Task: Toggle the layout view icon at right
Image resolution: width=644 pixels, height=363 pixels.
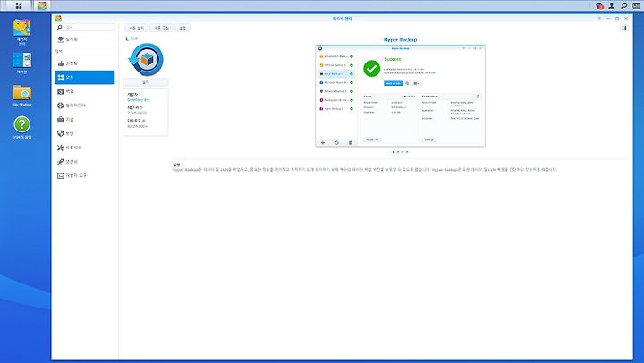Action: (x=624, y=28)
